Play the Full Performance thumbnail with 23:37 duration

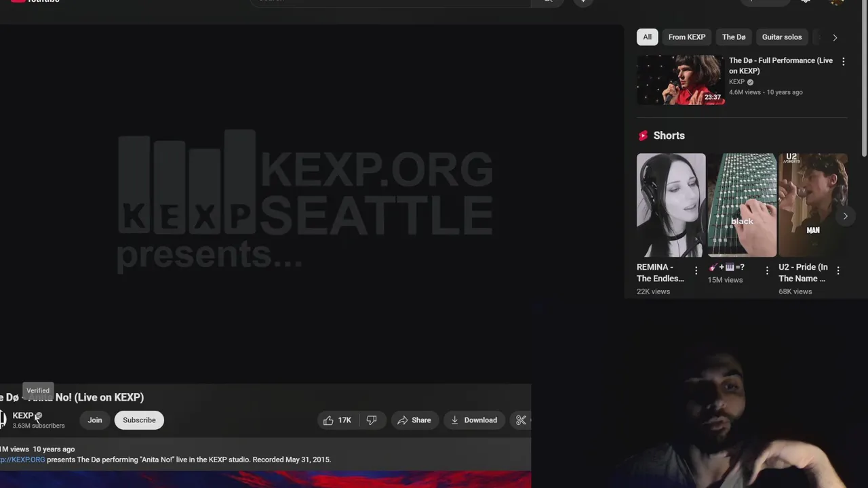pos(680,80)
